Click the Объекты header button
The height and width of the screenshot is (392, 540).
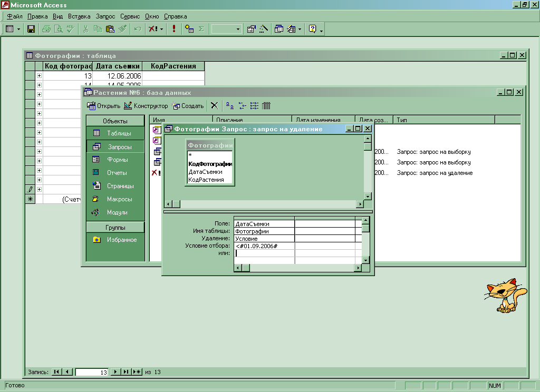(115, 121)
